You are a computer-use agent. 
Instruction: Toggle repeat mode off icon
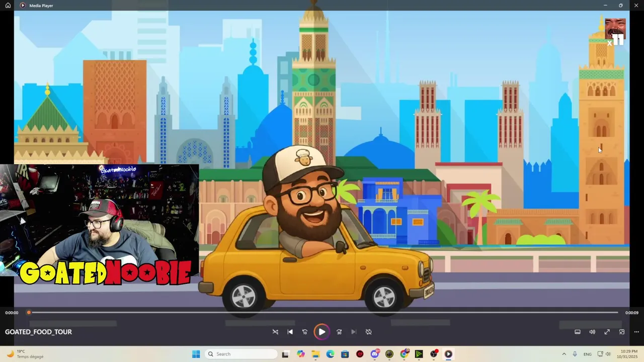click(x=368, y=332)
